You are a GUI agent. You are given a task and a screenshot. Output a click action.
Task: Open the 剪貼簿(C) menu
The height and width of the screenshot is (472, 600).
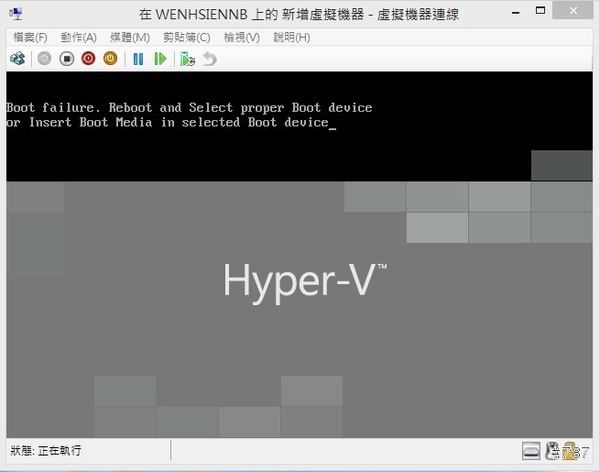point(187,38)
